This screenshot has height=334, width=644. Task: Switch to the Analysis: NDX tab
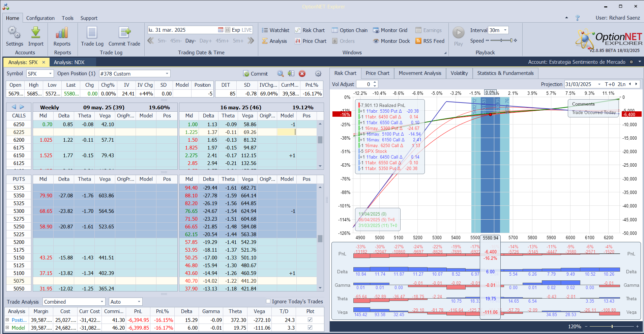(x=69, y=62)
